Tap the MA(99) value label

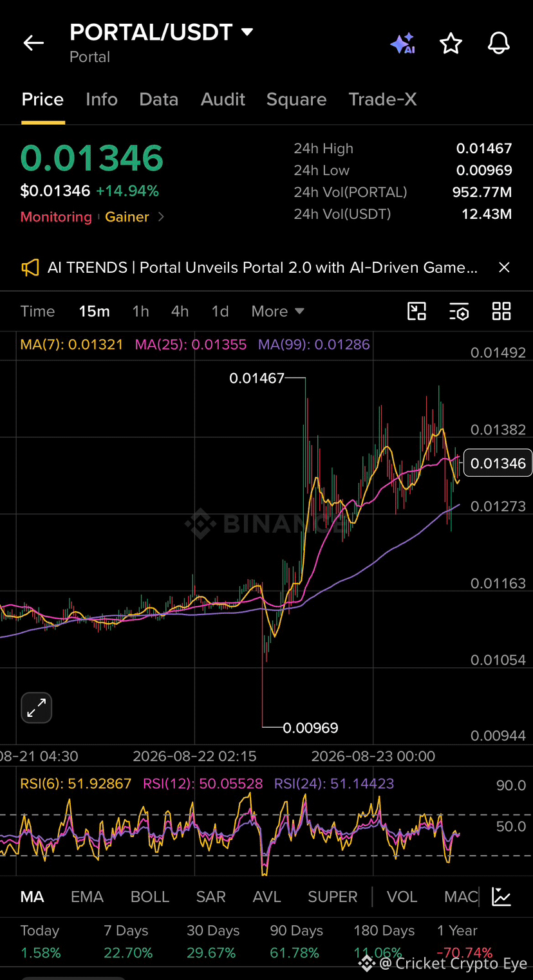(x=314, y=344)
